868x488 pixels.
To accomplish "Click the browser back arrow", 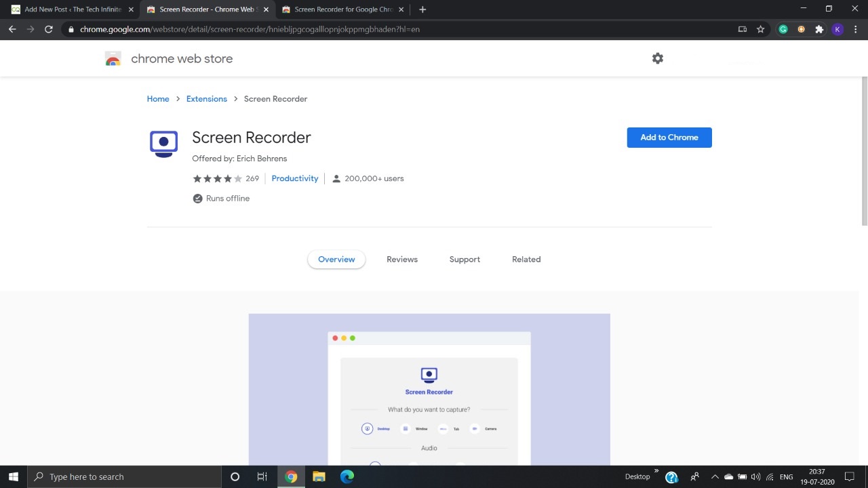I will tap(12, 29).
